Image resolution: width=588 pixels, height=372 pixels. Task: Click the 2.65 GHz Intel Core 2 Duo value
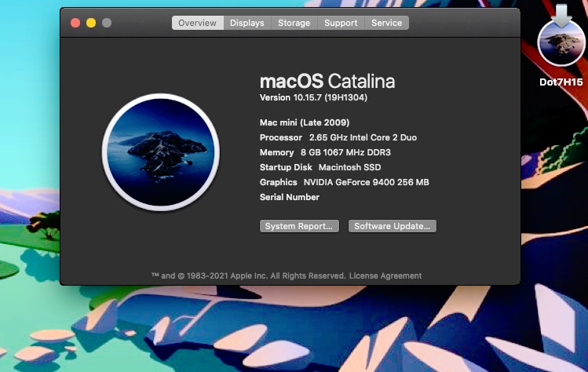pyautogui.click(x=363, y=137)
